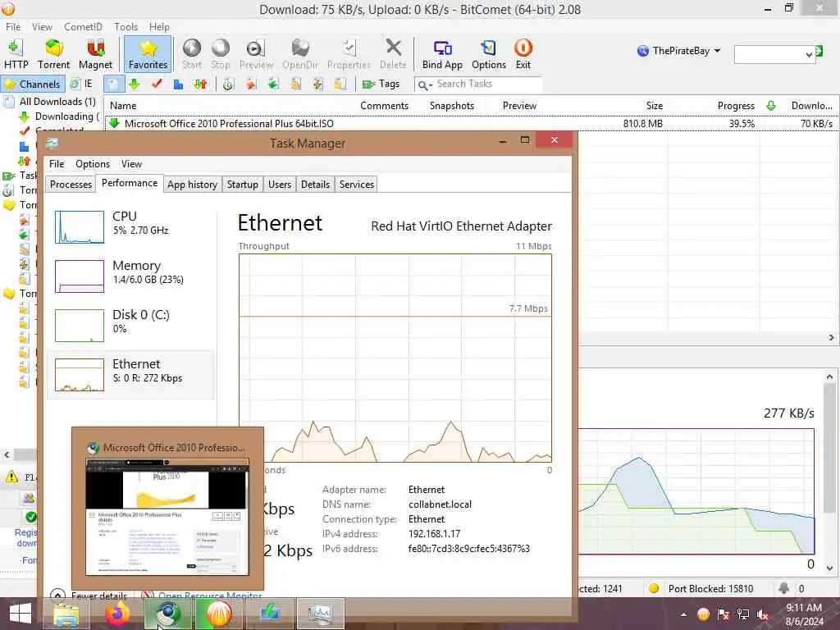
Task: Click the Start task toolbar icon
Action: pyautogui.click(x=192, y=54)
